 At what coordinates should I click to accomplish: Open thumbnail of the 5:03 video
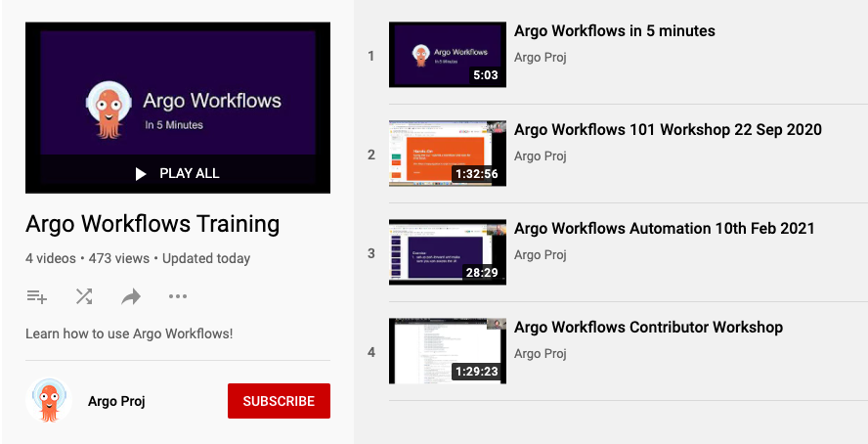[448, 54]
